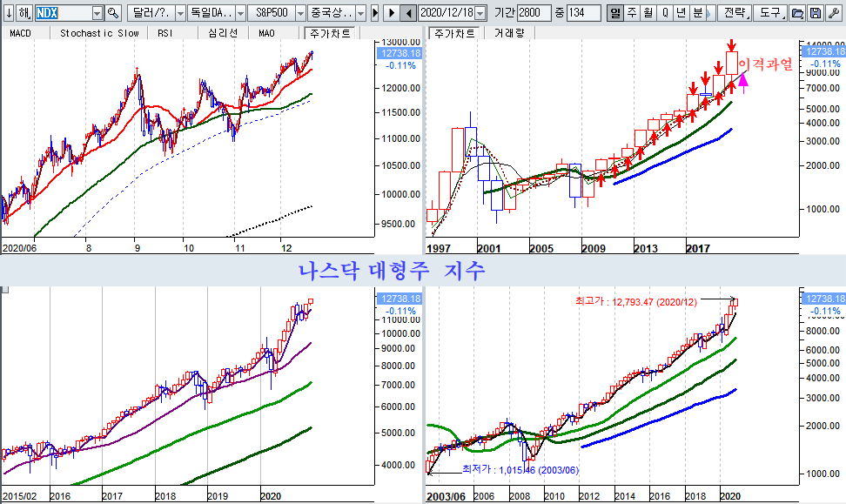Click the 2003/06 date axis label
Viewport: 846px width, 504px height.
click(x=446, y=496)
